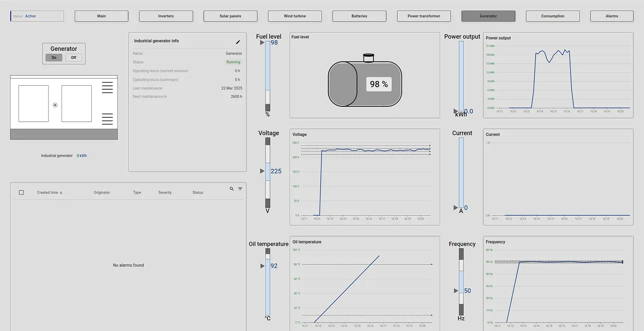Open the Power transformer page
The width and height of the screenshot is (644, 331).
424,16
